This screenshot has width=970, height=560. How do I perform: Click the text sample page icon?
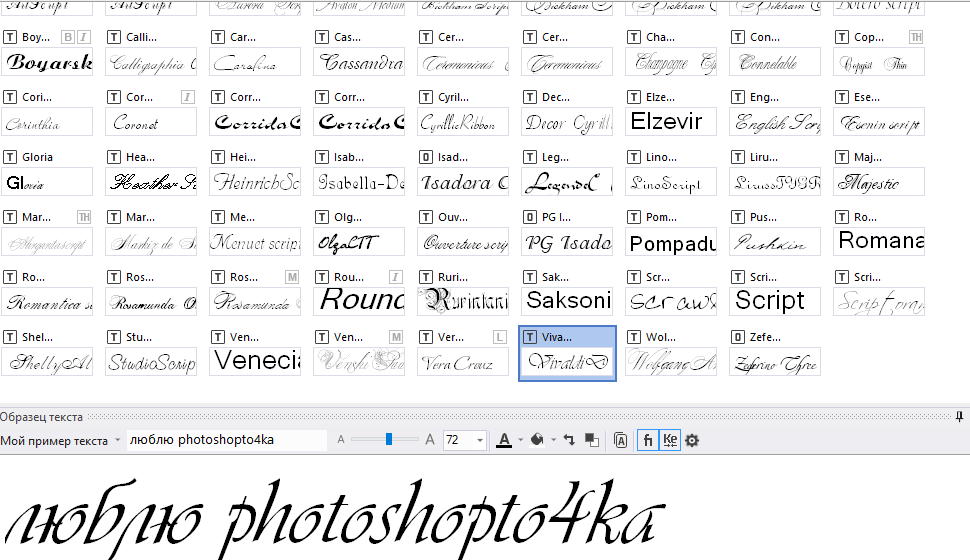click(x=621, y=440)
